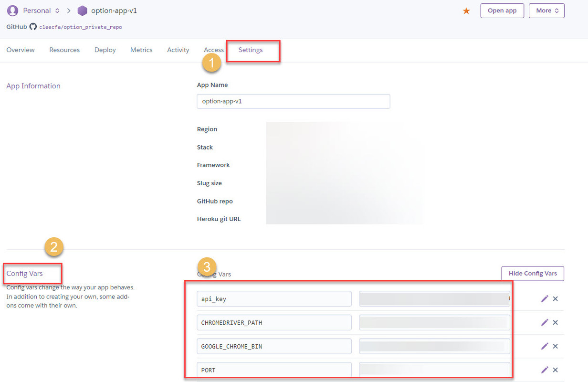Switch to the Resources tab
This screenshot has width=588, height=382.
click(64, 50)
